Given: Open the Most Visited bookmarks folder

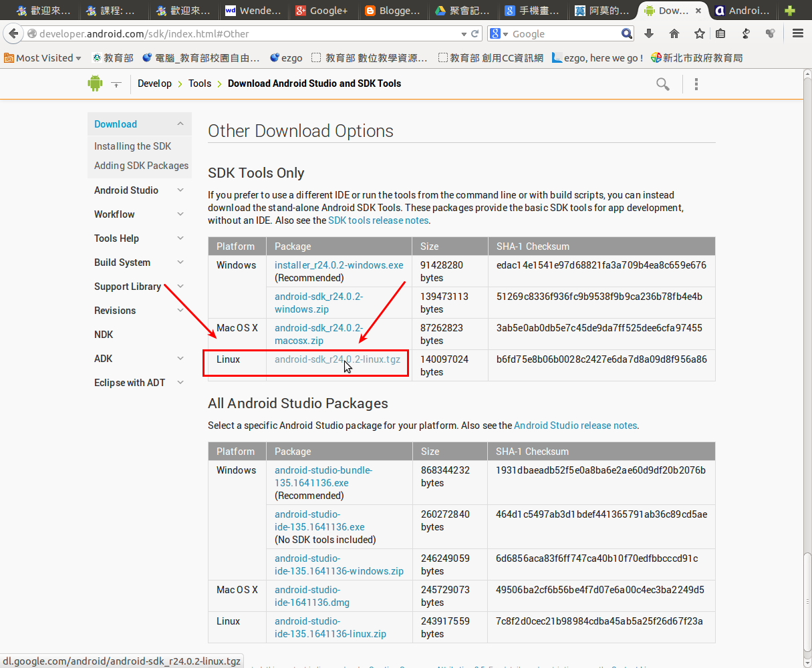Looking at the screenshot, I should coord(42,58).
